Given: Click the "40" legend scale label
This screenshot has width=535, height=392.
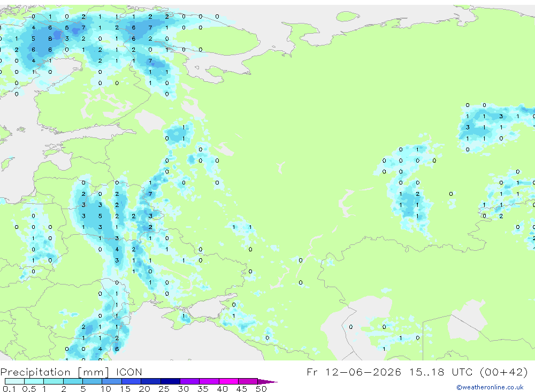Looking at the screenshot, I should [x=223, y=389].
